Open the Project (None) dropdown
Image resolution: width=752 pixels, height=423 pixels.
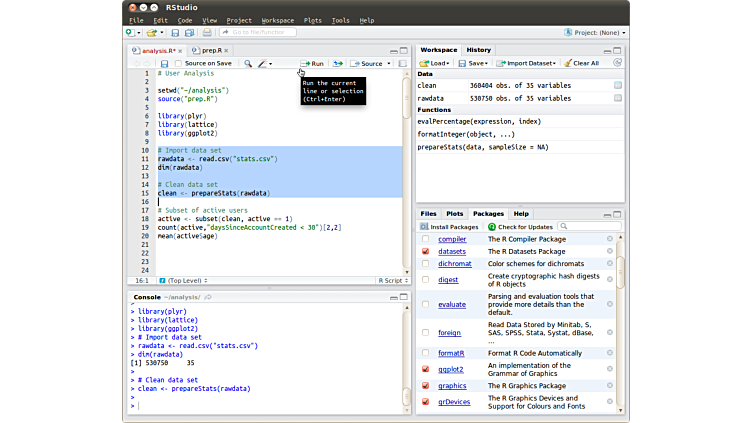click(x=595, y=33)
